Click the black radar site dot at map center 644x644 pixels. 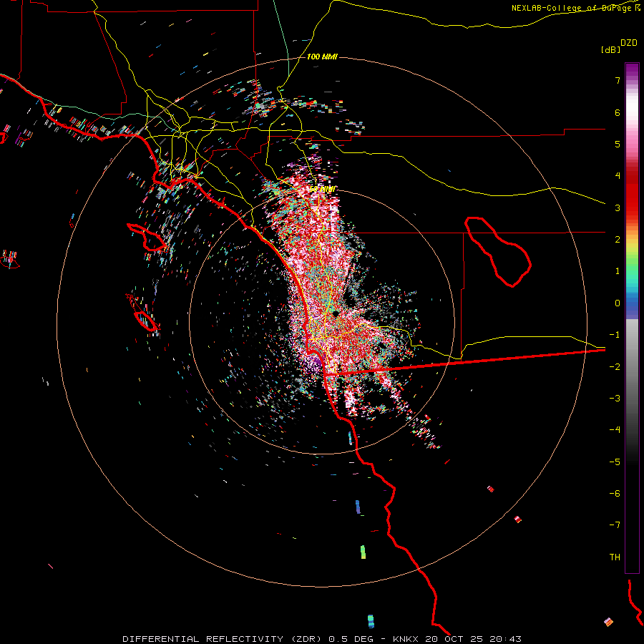pos(336,314)
